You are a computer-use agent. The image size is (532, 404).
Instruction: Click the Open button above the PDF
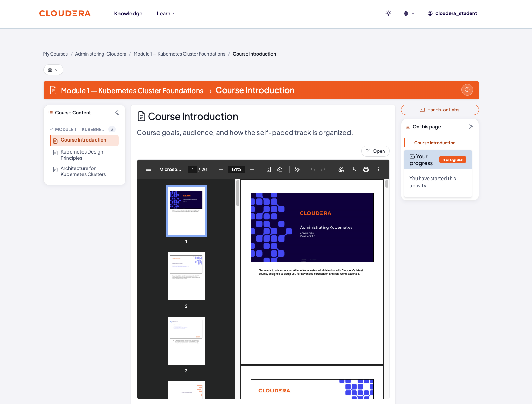point(375,151)
